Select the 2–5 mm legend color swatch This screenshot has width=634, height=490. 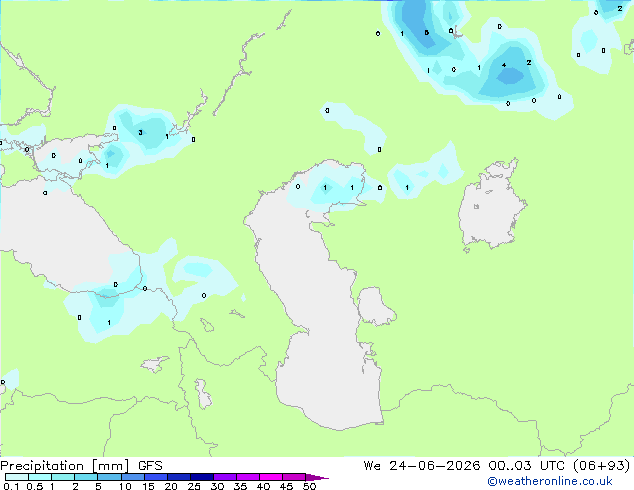(86, 477)
